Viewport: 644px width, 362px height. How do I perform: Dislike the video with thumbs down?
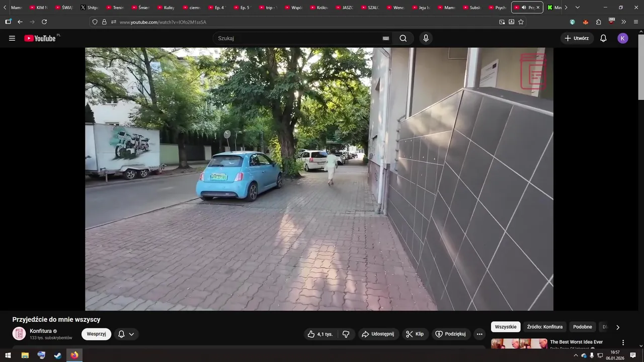tap(346, 334)
